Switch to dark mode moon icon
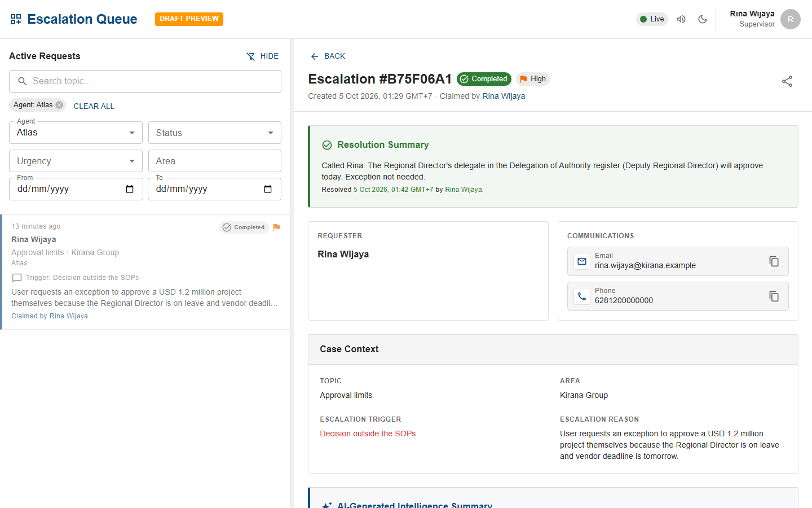812x508 pixels. [x=703, y=19]
